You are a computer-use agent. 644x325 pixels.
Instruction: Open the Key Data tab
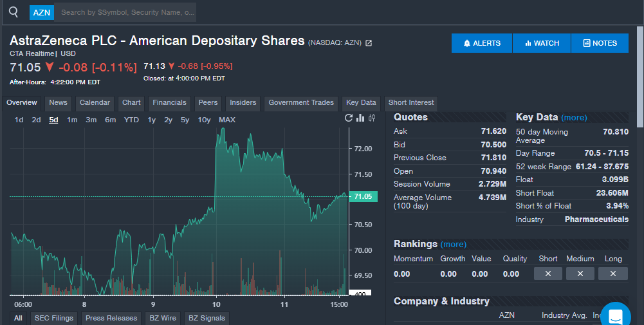click(361, 103)
